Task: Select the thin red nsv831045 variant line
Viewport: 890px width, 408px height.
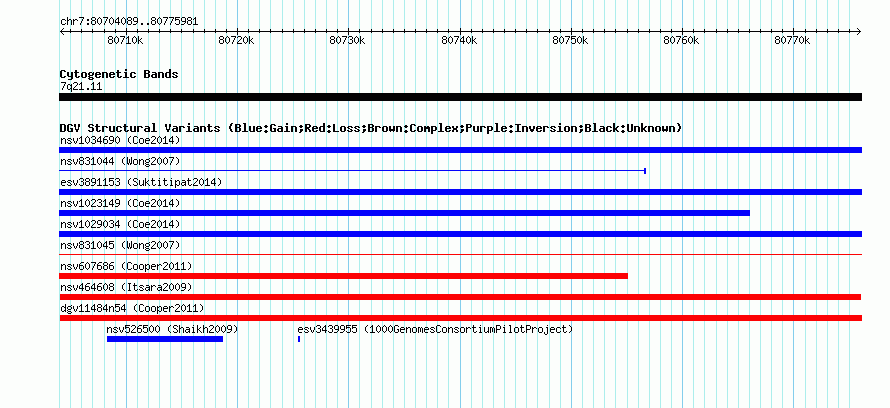Action: (x=460, y=255)
